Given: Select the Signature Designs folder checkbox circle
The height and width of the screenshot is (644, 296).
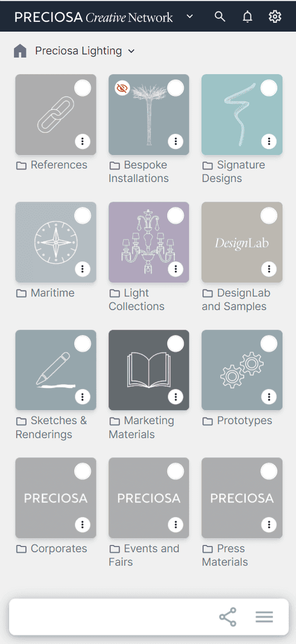Looking at the screenshot, I should pos(269,88).
